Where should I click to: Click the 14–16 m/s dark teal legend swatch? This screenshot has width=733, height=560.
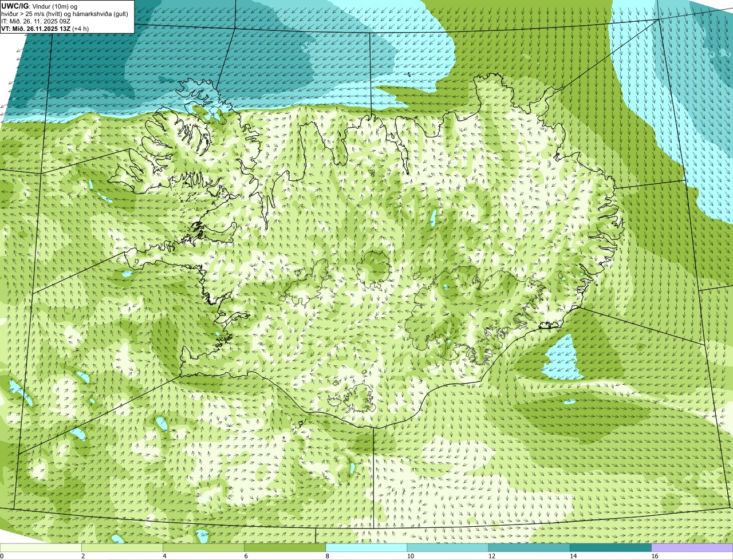point(610,547)
